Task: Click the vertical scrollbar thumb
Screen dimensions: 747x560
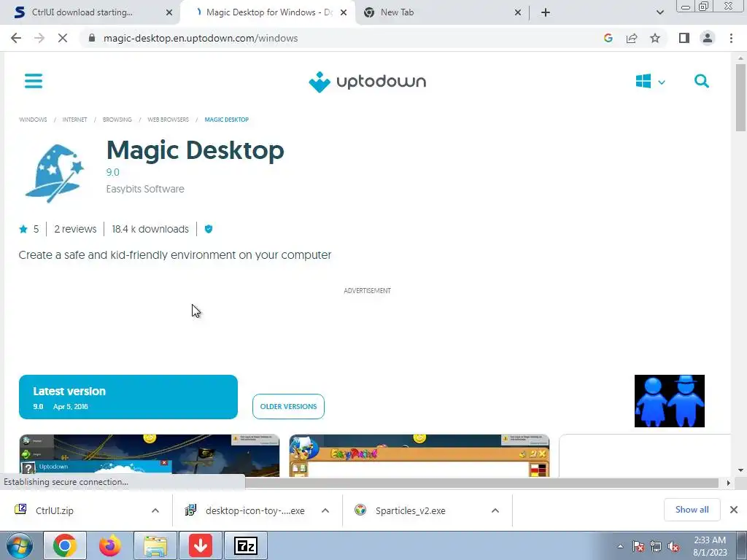Action: (x=740, y=97)
